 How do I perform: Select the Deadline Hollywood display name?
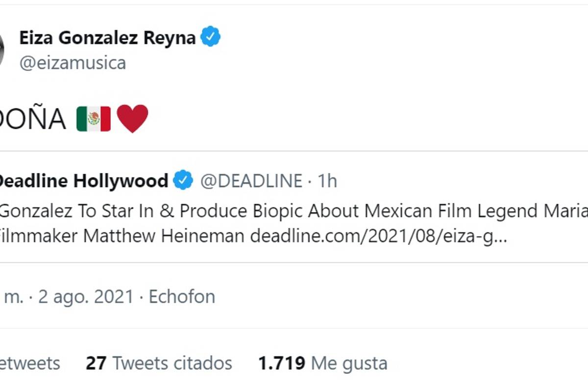83,180
